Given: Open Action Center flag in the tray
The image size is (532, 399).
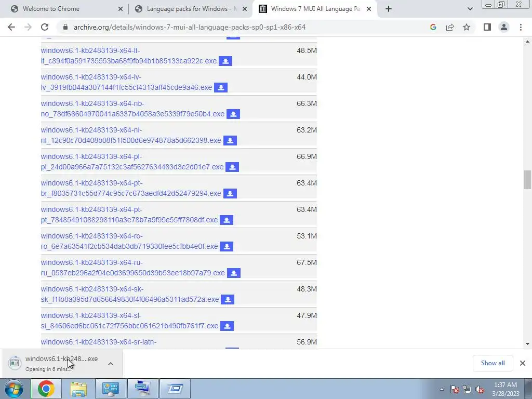Looking at the screenshot, I should coord(454,389).
